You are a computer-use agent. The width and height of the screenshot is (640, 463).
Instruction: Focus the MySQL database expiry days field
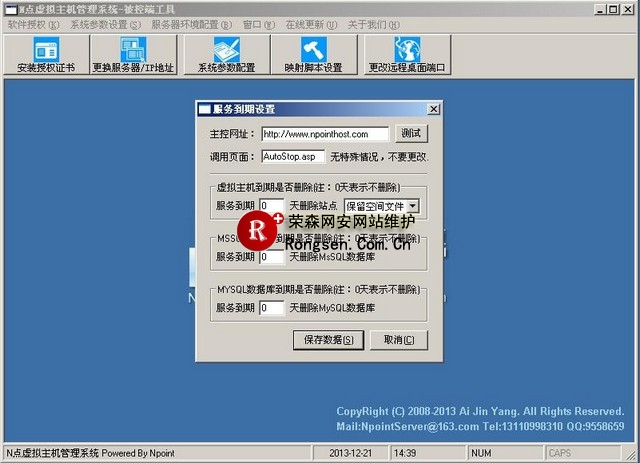pyautogui.click(x=271, y=308)
